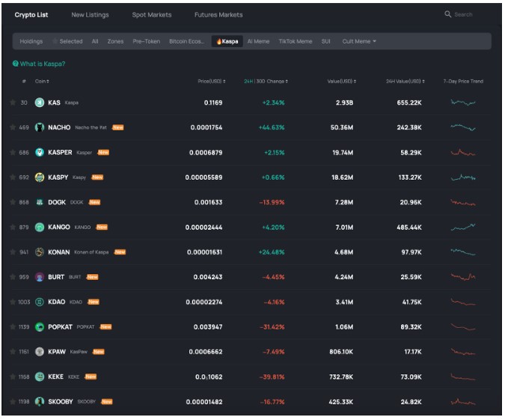Select the Holdings filter
The image size is (508, 420).
(31, 41)
